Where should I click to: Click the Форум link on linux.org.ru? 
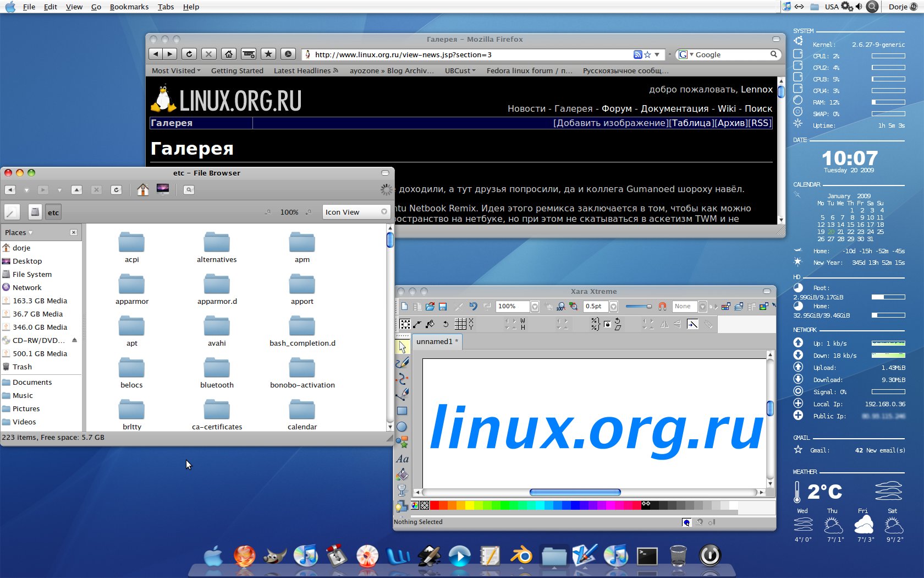coord(617,108)
